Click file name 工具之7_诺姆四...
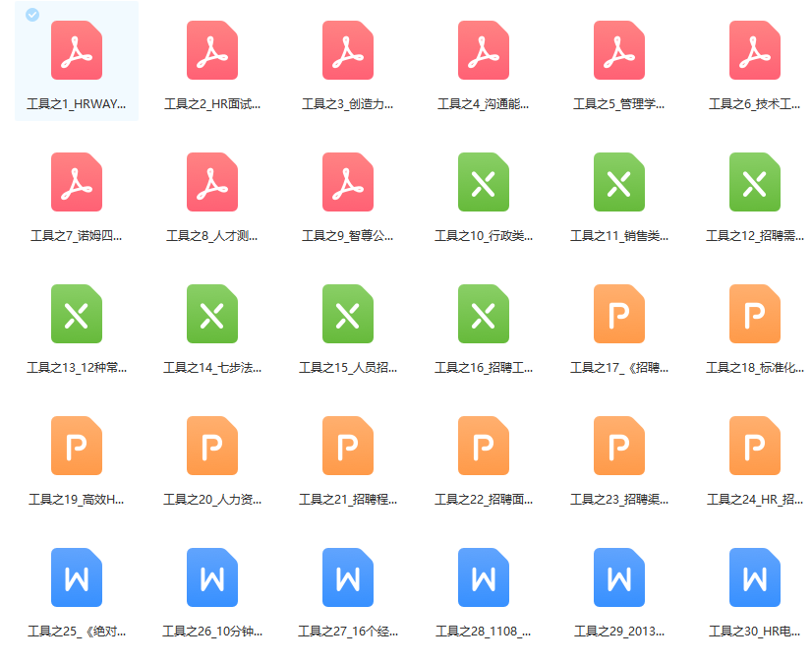This screenshot has width=812, height=664. 77,236
